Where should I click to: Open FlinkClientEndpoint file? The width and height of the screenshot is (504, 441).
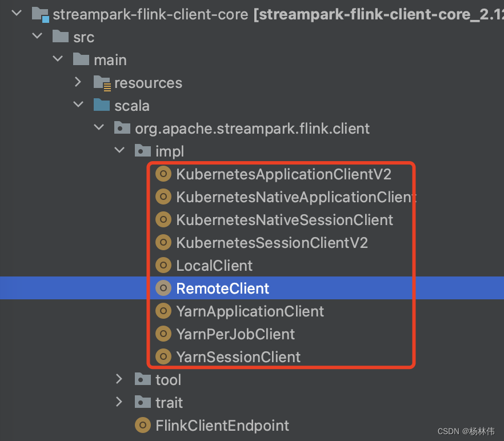click(222, 426)
